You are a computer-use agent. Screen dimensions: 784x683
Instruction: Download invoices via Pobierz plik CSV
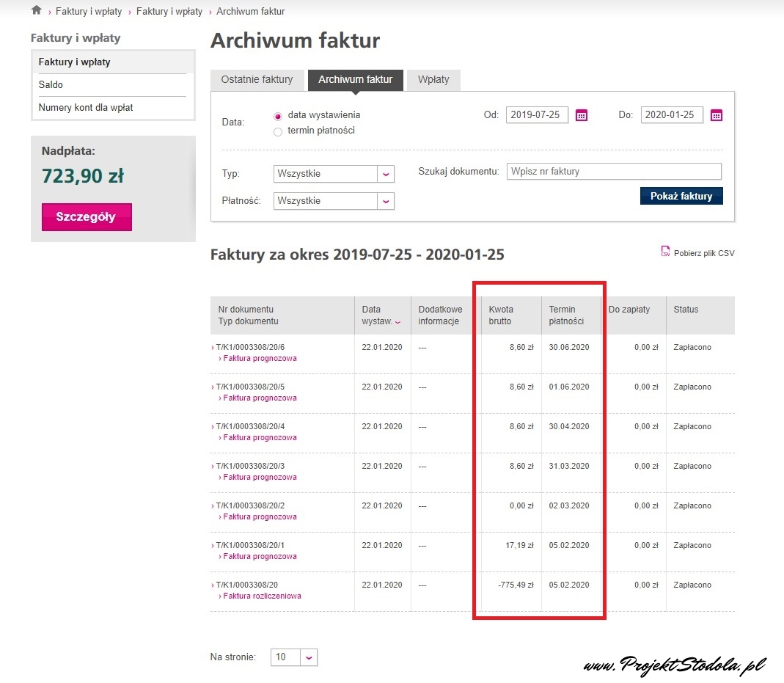(697, 253)
